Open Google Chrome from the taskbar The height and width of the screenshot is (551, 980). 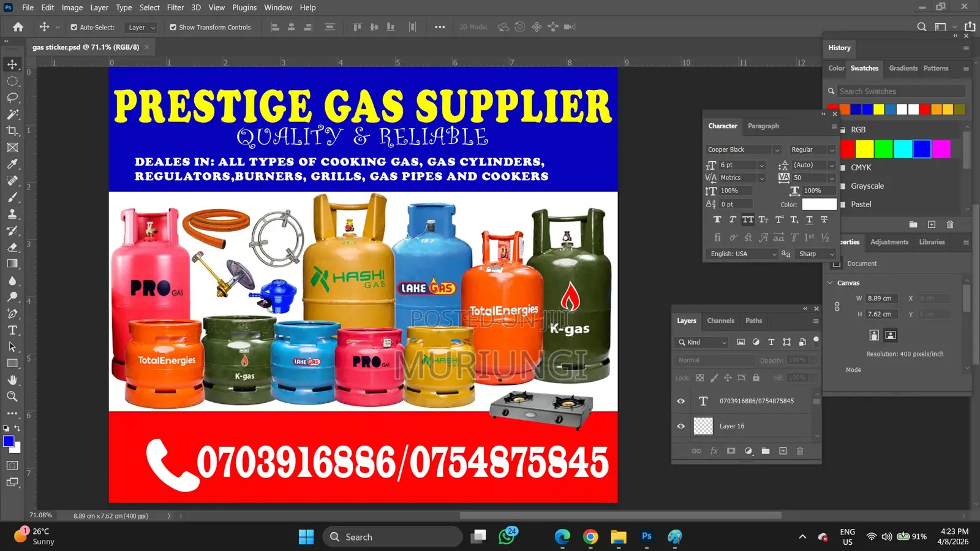590,537
